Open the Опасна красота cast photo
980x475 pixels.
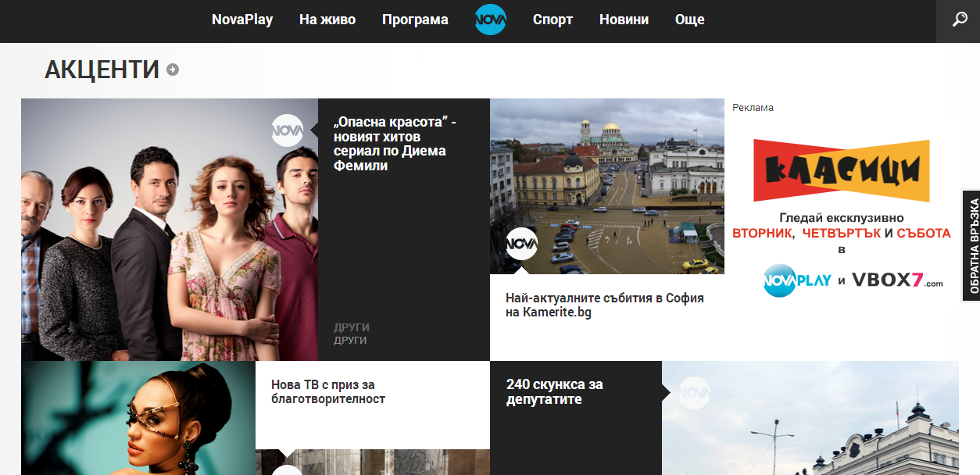tap(170, 230)
